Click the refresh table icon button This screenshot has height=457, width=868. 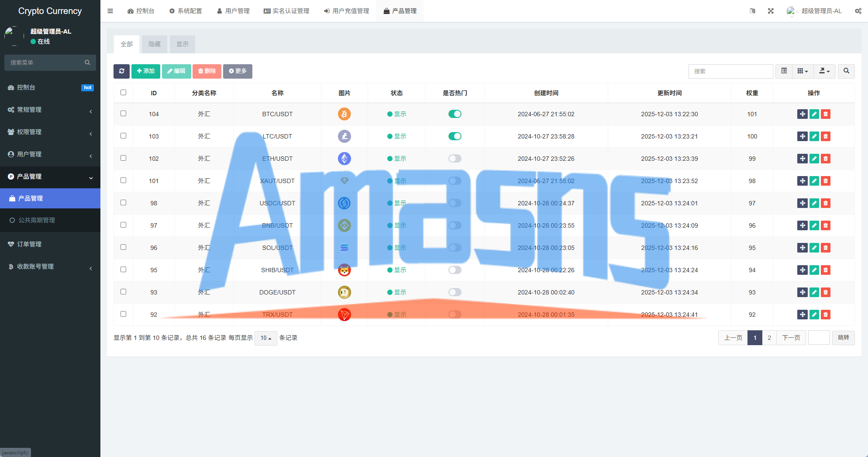(121, 71)
